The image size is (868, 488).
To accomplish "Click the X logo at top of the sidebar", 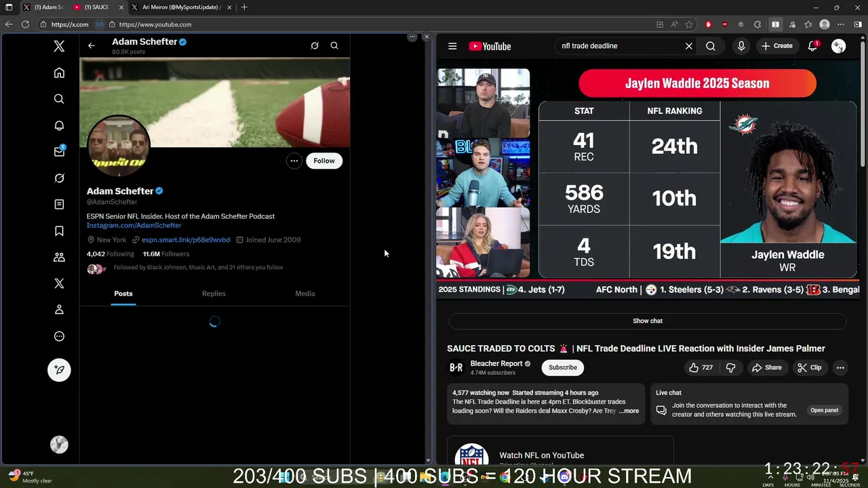I will point(59,46).
